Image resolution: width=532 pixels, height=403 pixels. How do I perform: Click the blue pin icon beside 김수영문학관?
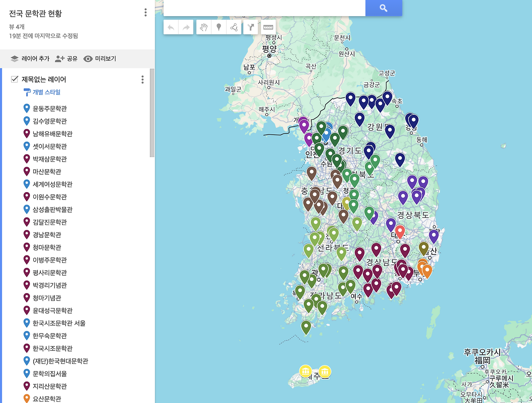tap(27, 121)
